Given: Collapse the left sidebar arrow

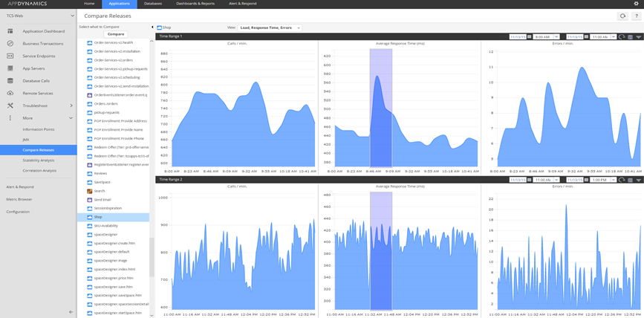Looking at the screenshot, I should [71, 312].
